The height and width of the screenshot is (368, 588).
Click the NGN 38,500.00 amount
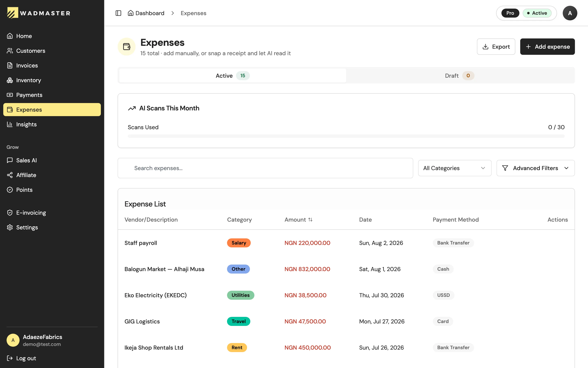305,295
